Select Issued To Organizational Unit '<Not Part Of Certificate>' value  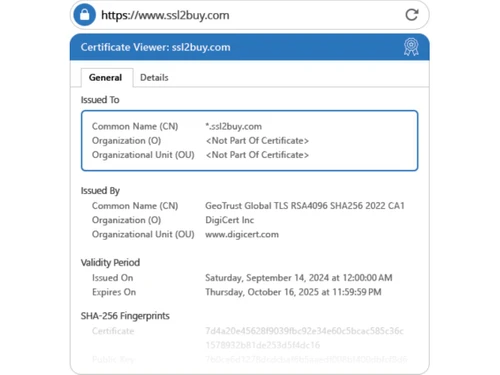click(257, 155)
